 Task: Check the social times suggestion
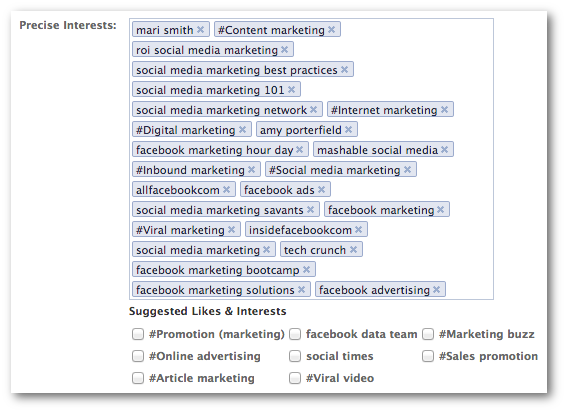click(295, 356)
